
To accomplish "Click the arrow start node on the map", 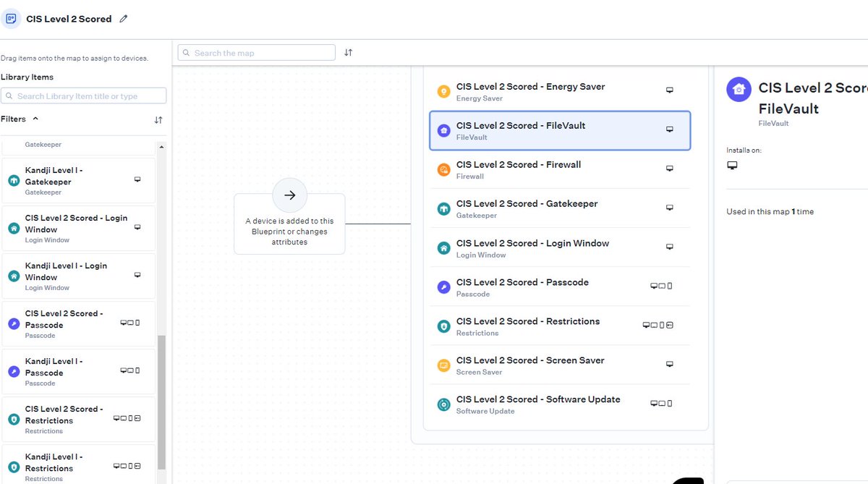I will coord(289,195).
